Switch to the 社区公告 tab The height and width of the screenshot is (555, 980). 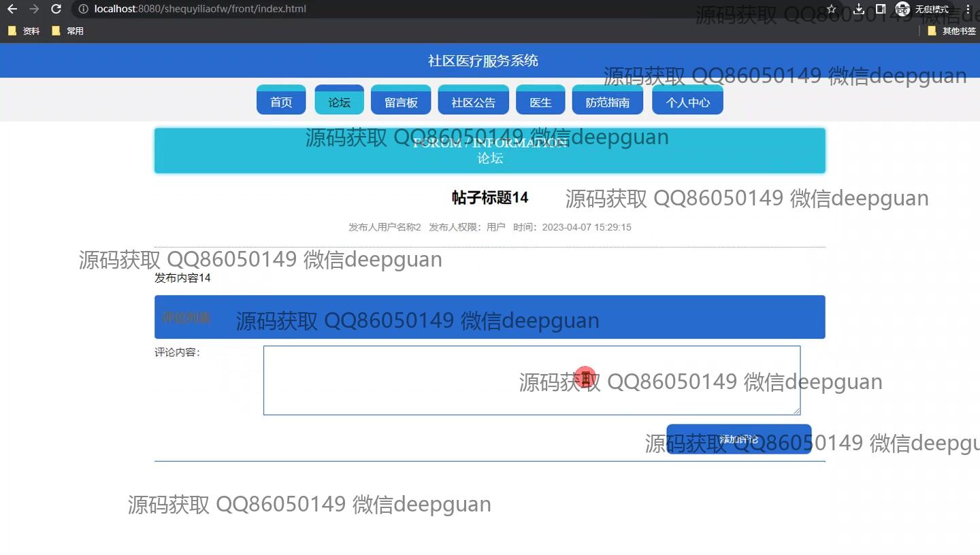474,101
